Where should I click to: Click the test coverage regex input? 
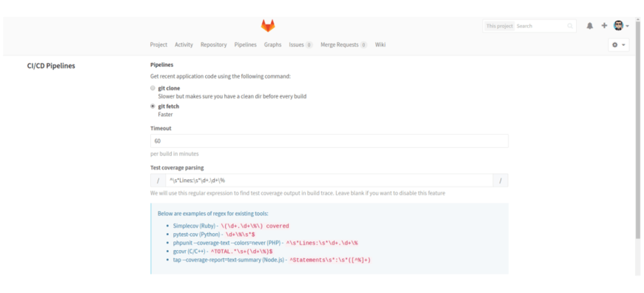click(x=329, y=180)
